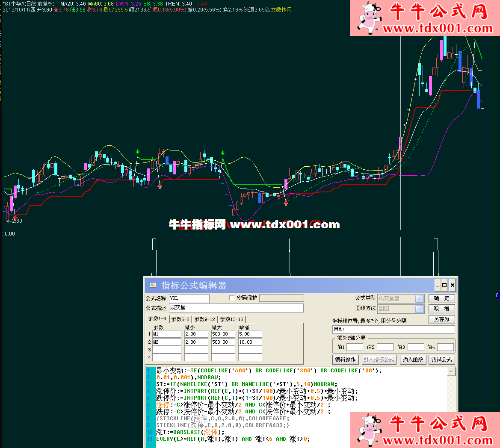The image size is (500, 448).
Task: Switch to the 参数5-8 tab
Action: [x=180, y=319]
